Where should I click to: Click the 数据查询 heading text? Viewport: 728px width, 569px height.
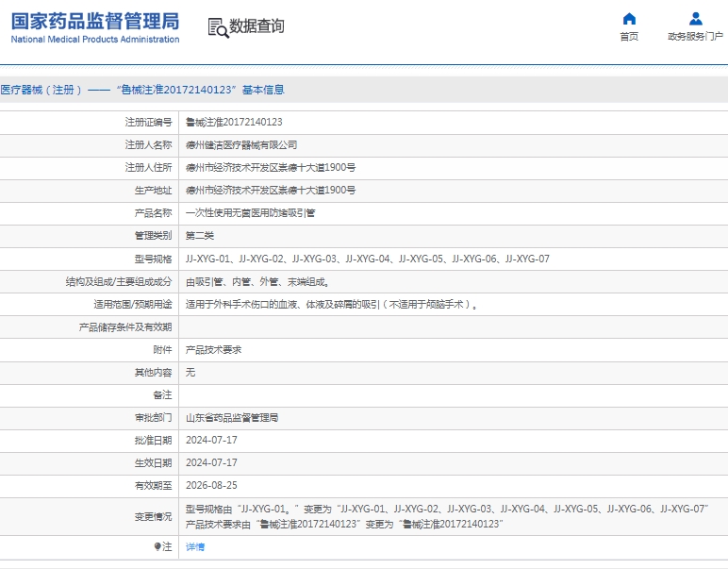point(256,26)
